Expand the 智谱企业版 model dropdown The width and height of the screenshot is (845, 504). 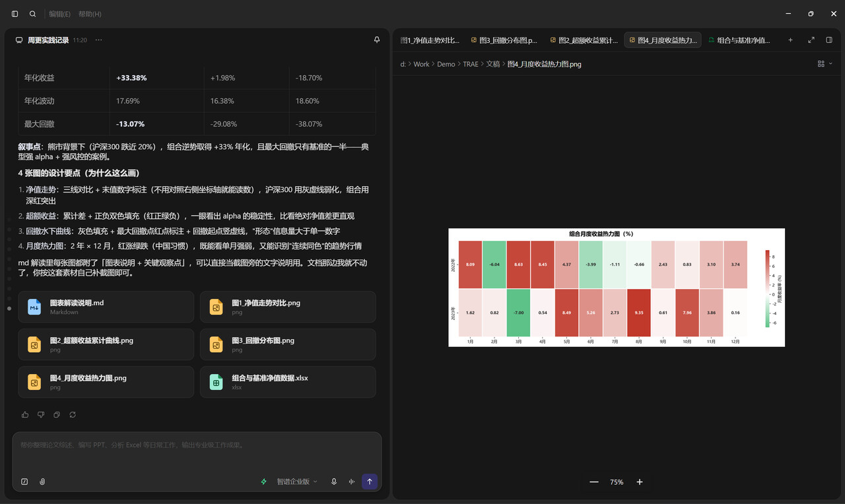pos(297,482)
